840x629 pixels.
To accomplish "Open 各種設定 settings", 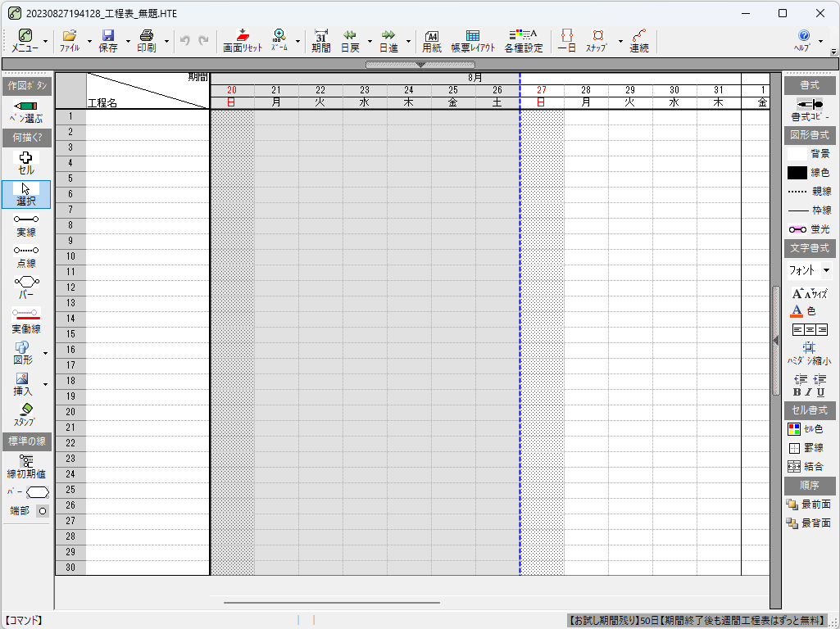I will pos(524,41).
